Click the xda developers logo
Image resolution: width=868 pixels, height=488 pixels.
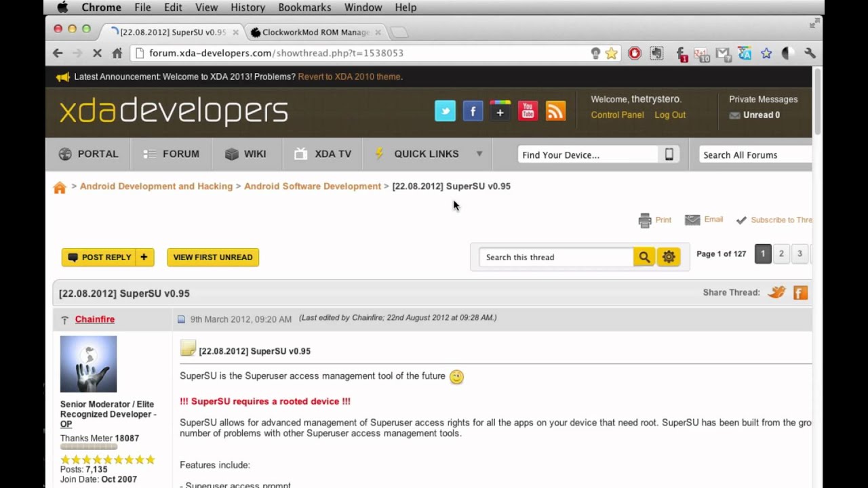pos(174,111)
